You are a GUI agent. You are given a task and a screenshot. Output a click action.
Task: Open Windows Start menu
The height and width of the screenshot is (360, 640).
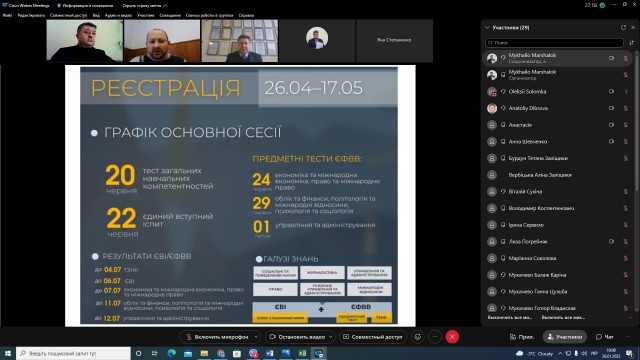[8, 353]
